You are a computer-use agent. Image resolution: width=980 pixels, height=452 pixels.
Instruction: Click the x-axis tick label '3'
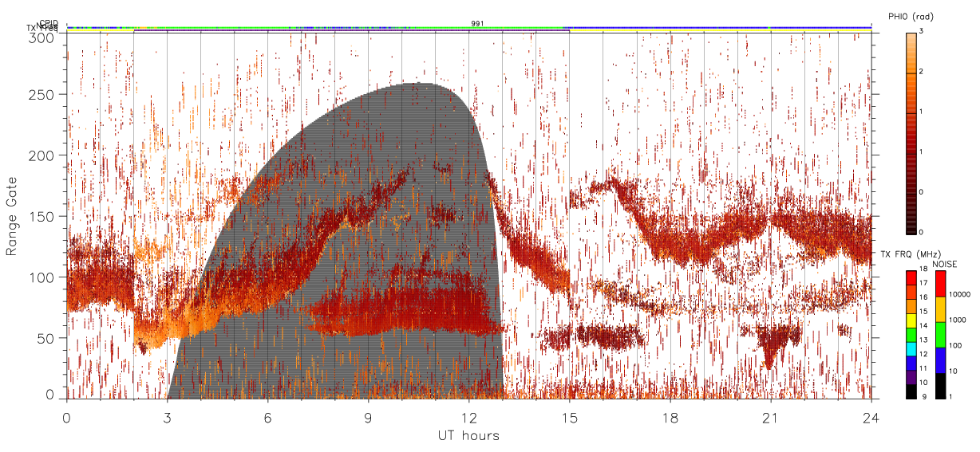coord(168,417)
